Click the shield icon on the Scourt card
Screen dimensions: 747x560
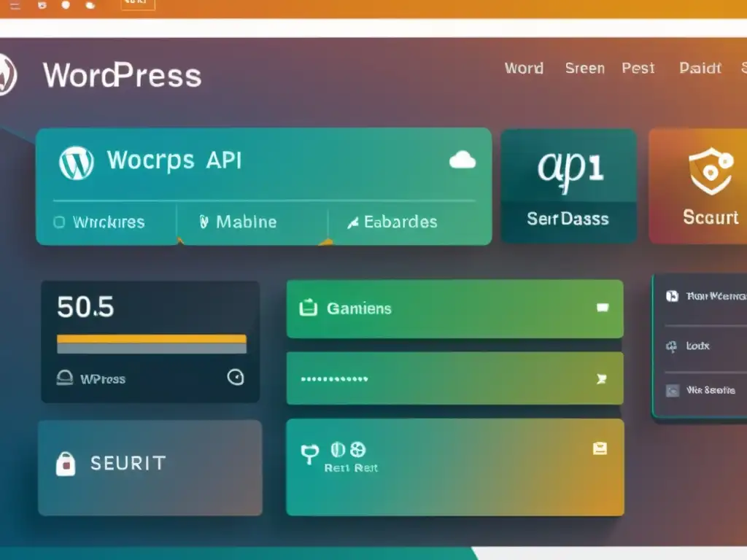(x=711, y=171)
